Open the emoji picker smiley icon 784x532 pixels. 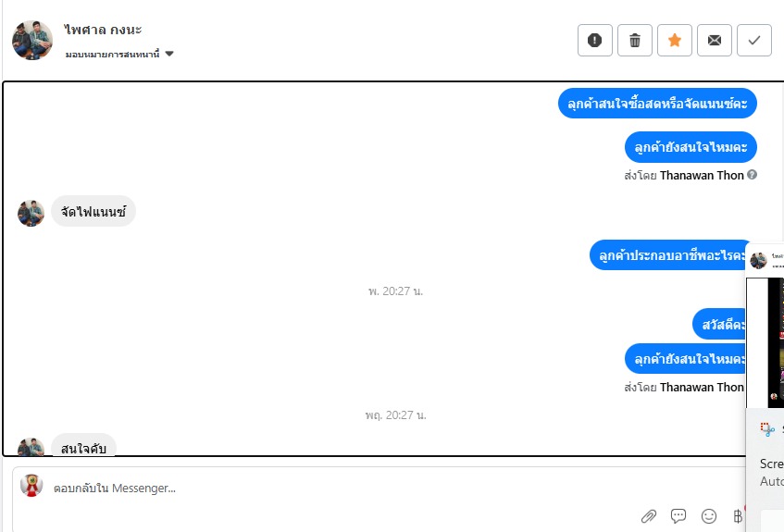point(708,515)
